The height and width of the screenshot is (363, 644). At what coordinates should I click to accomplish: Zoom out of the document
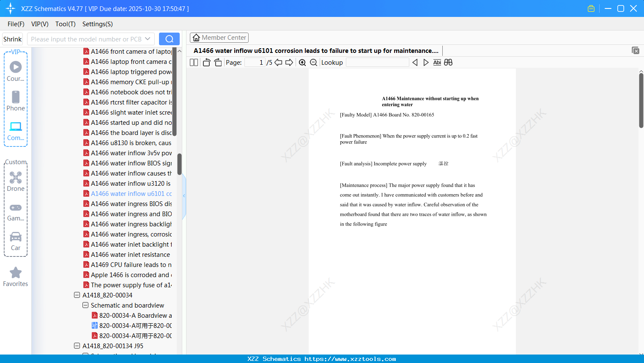313,63
